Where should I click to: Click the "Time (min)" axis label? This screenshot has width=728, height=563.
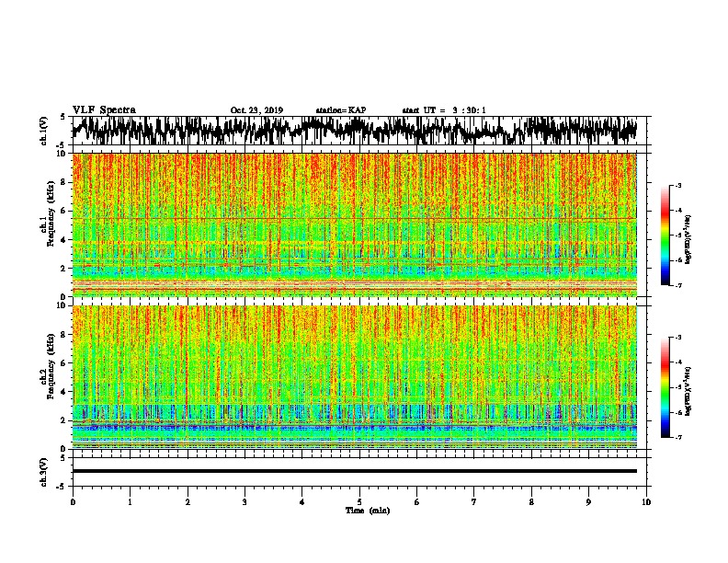[x=368, y=511]
